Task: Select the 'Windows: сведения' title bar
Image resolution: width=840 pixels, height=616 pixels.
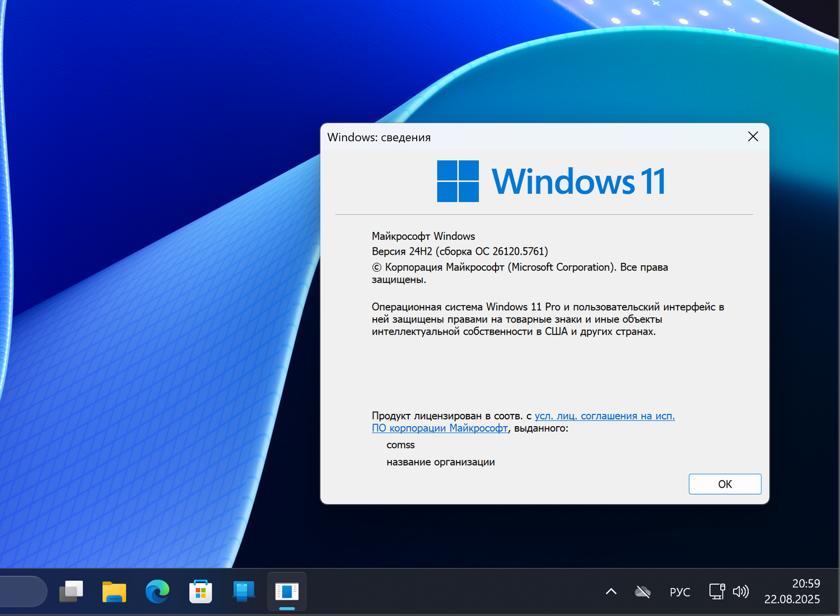Action: (379, 137)
